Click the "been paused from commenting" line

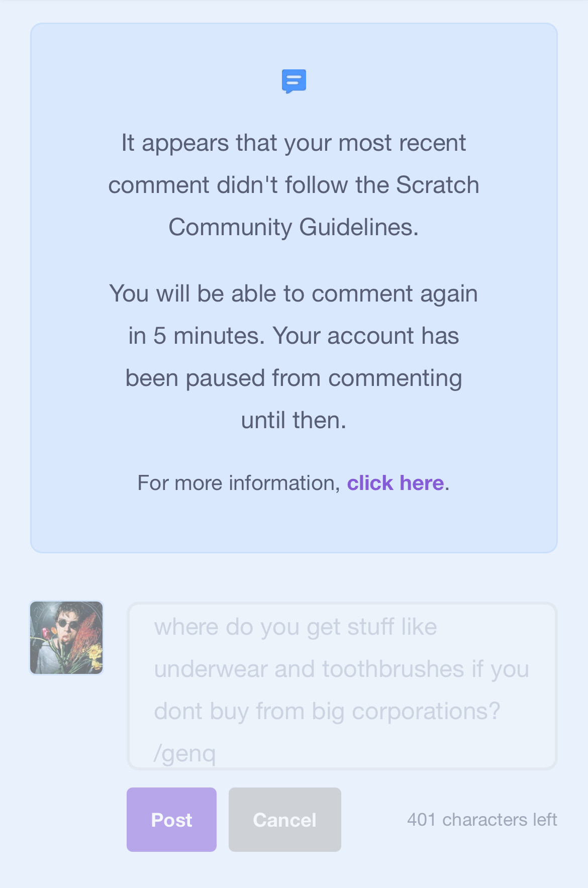pos(293,378)
